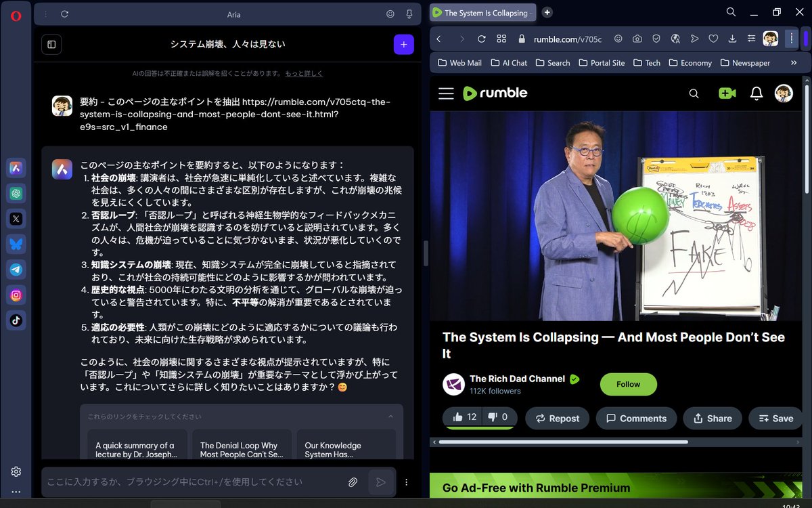Viewport: 812px width, 508px height.
Task: Take a snapshot with camera icon
Action: 637,39
